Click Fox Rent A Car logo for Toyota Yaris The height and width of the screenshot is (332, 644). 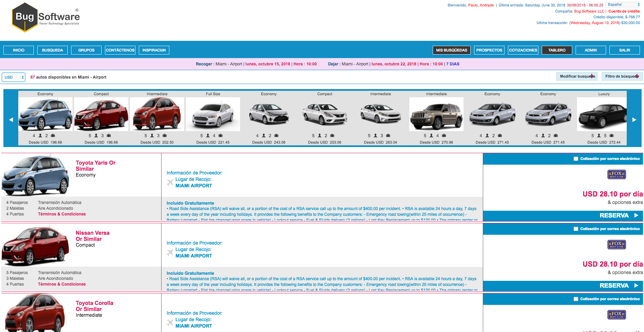click(617, 174)
